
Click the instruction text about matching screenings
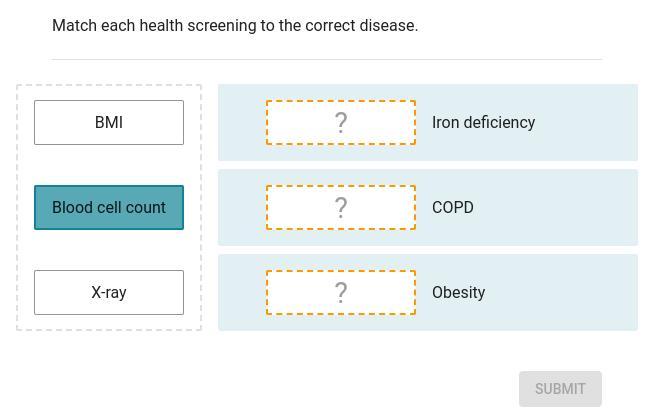point(235,26)
